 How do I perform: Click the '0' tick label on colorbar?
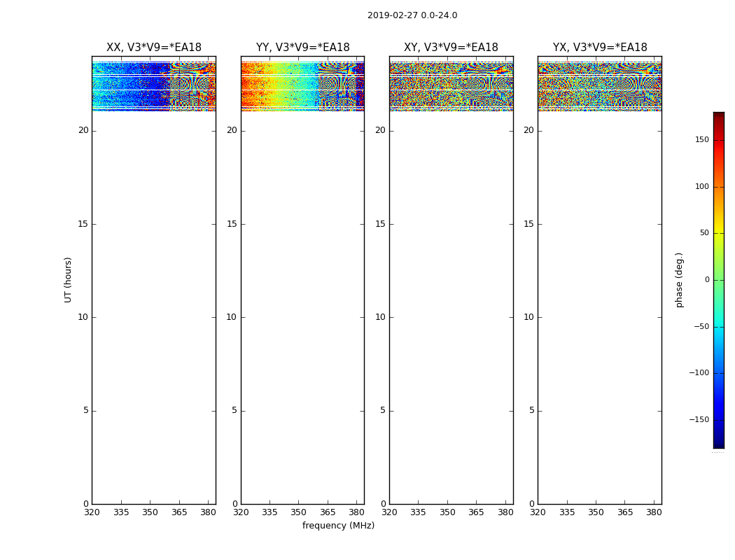(706, 280)
